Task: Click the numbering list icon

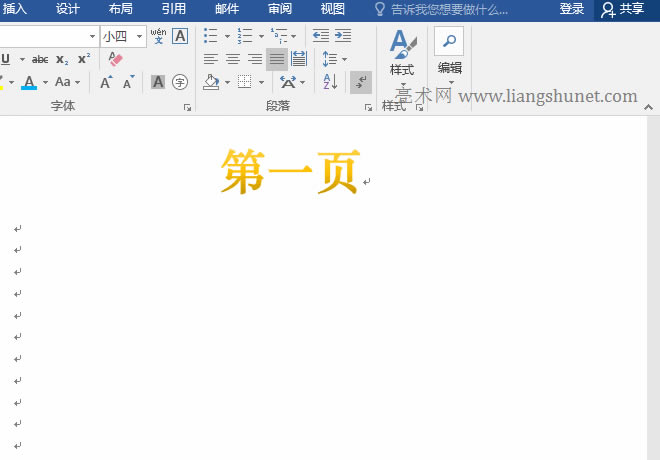Action: click(245, 36)
